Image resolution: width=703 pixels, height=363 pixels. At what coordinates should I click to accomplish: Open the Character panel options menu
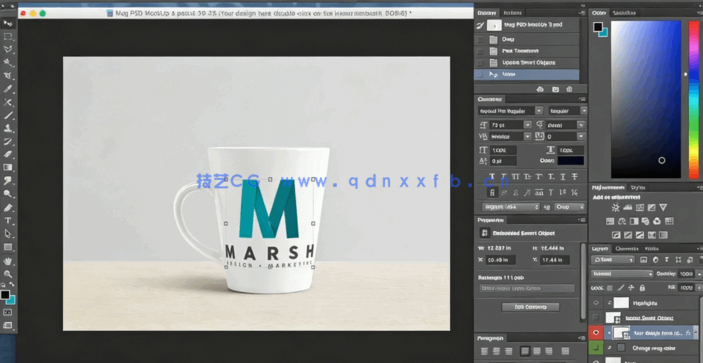582,99
